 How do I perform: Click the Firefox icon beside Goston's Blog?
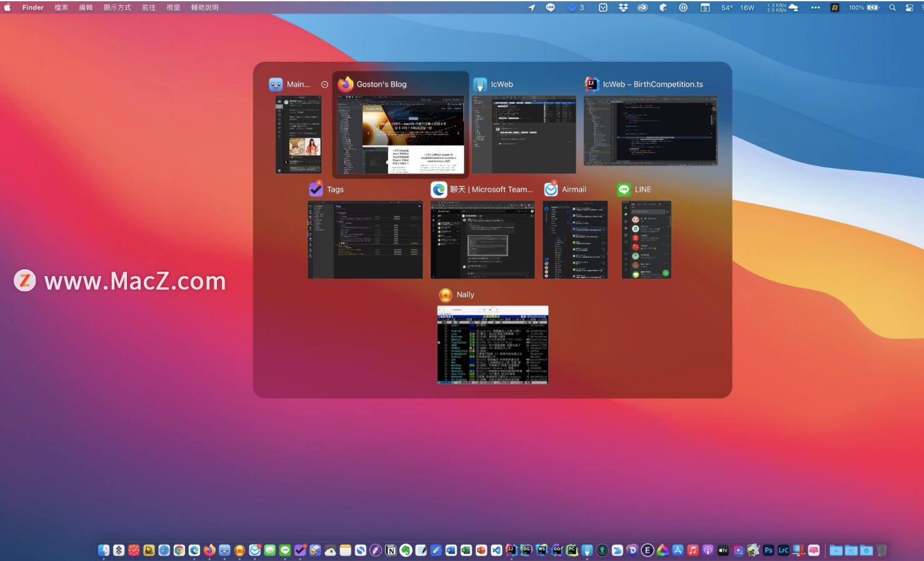click(x=346, y=84)
